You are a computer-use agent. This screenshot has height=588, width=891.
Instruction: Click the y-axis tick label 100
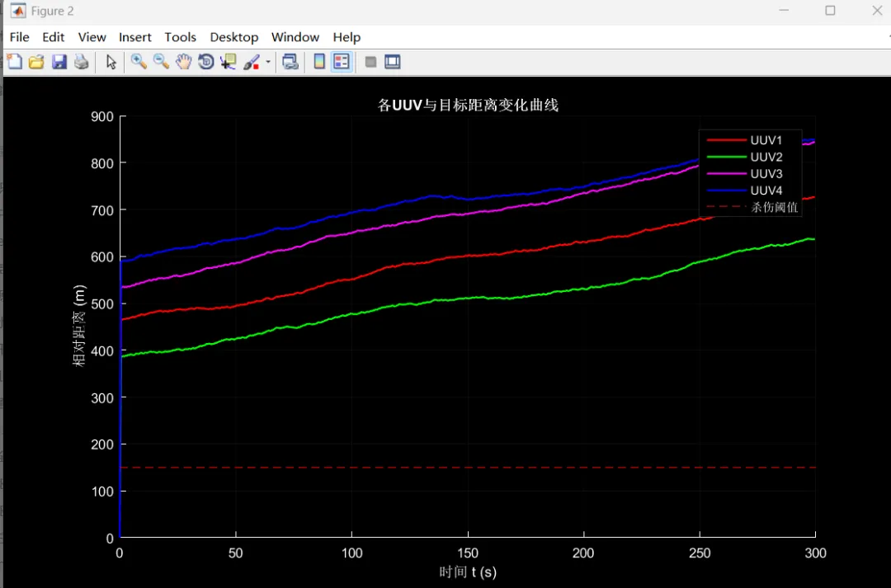[102, 492]
